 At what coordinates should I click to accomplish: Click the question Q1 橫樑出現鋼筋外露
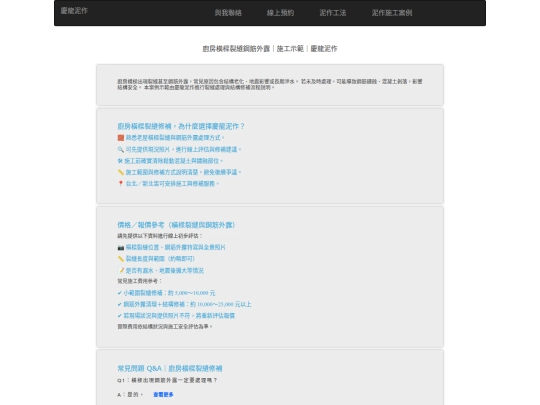[167, 380]
